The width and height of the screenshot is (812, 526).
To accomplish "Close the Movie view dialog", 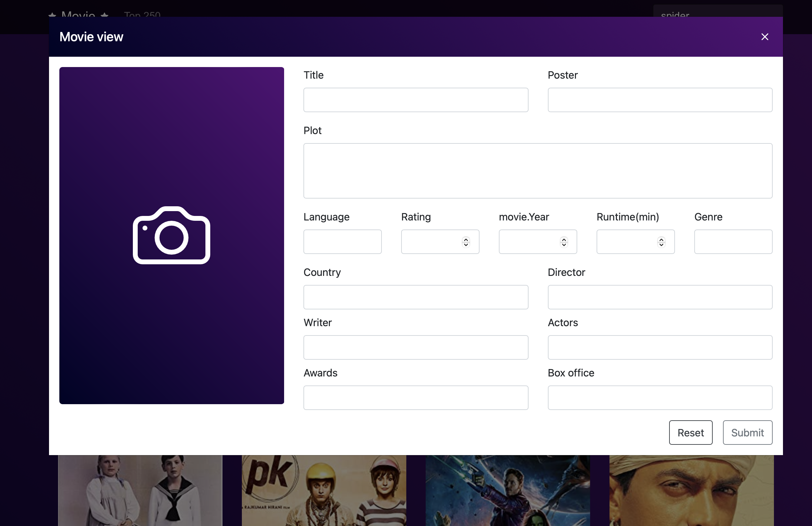I will (765, 37).
